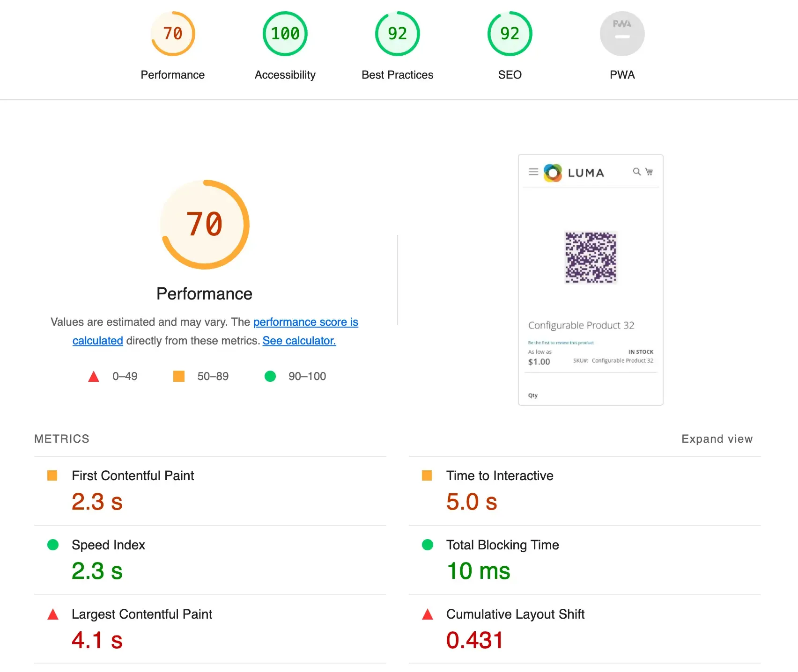Image resolution: width=798 pixels, height=672 pixels.
Task: Click the Performance score gauge at top
Action: [x=173, y=34]
